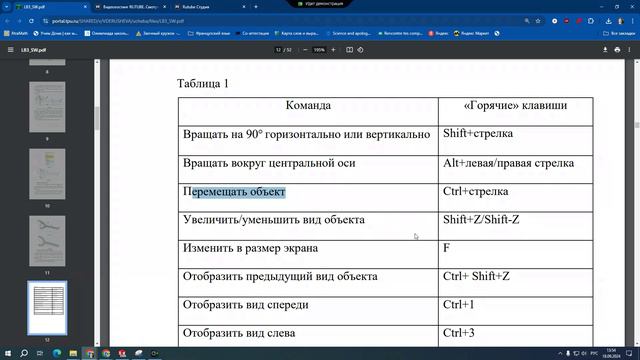Zoom out with the minus button
Screen dimensions: 640x360
tap(305, 50)
